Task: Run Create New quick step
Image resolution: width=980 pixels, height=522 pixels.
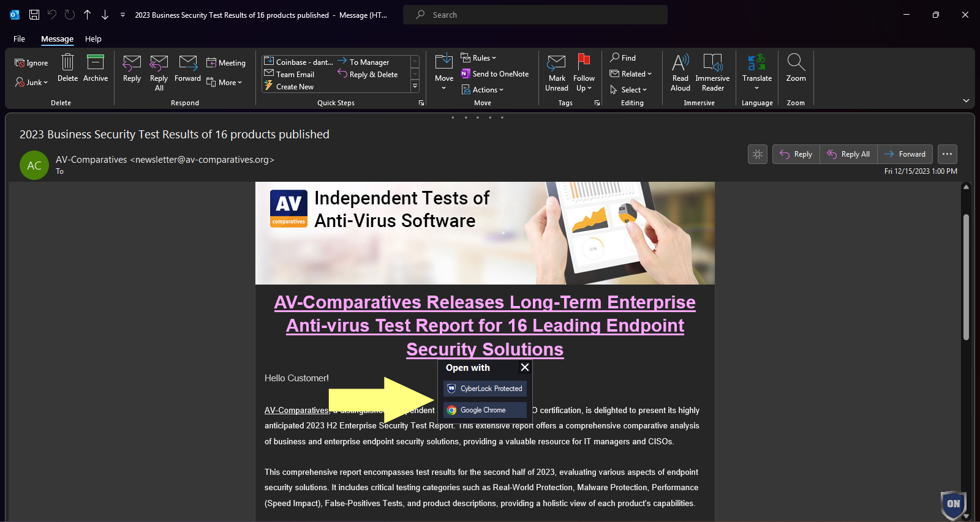Action: pyautogui.click(x=288, y=87)
